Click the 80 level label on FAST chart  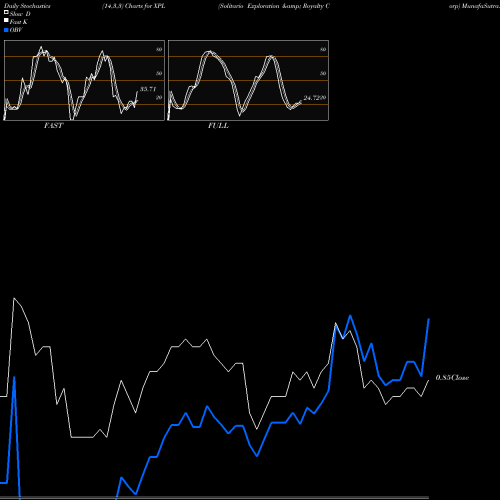tap(159, 49)
